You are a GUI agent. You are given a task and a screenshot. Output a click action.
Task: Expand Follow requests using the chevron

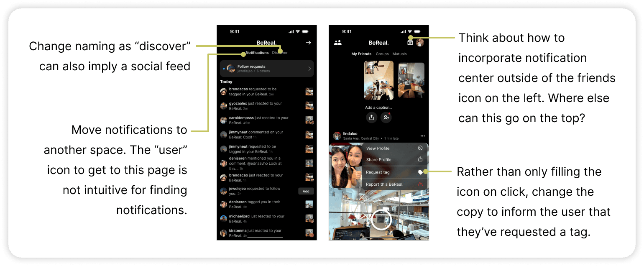click(x=309, y=69)
